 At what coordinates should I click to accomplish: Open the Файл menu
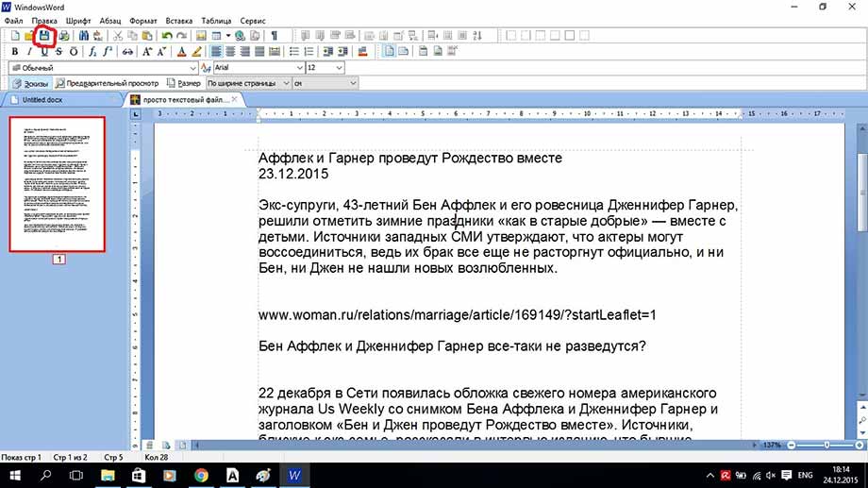coord(14,21)
